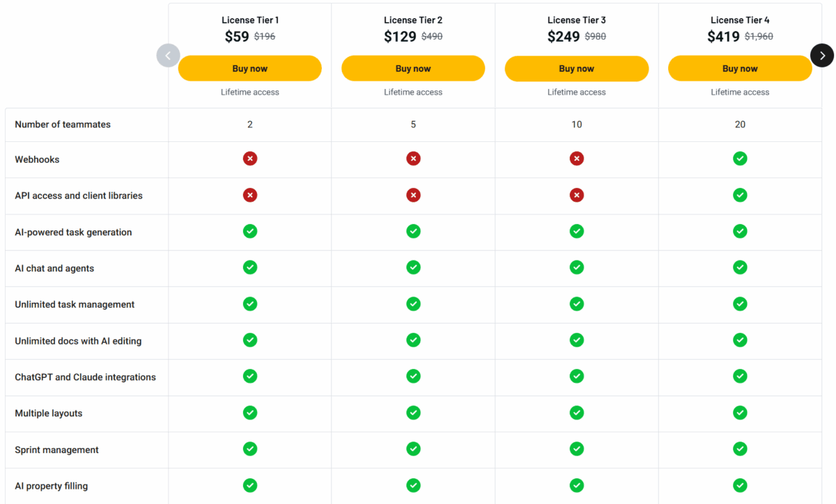Click the $129 price of Tier 2
Viewport: 836px width, 504px height.
pyautogui.click(x=400, y=37)
